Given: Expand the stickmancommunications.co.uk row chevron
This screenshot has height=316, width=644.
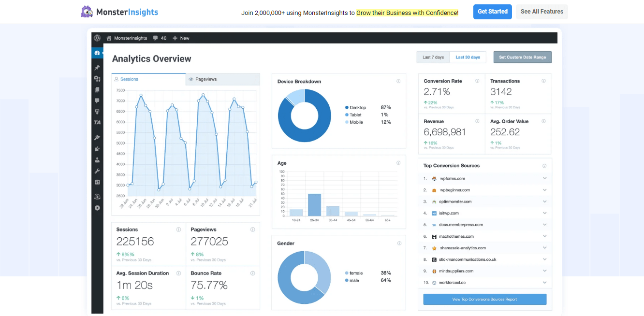Looking at the screenshot, I should [x=544, y=259].
